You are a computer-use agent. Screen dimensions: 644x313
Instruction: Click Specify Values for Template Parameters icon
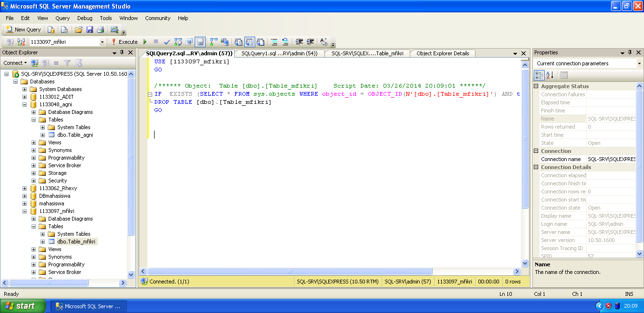[324, 42]
